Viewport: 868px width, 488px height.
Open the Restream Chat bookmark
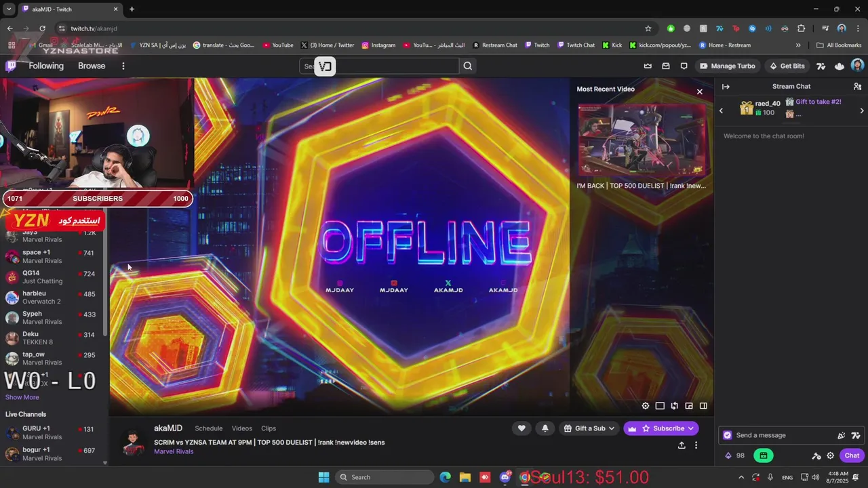click(494, 45)
